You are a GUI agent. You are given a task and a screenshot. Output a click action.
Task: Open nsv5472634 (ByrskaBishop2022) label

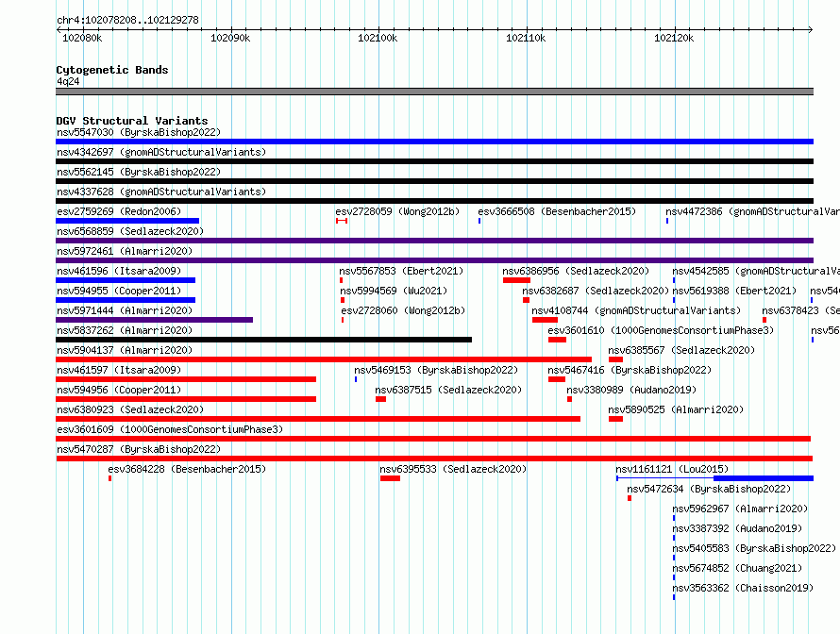coord(709,489)
